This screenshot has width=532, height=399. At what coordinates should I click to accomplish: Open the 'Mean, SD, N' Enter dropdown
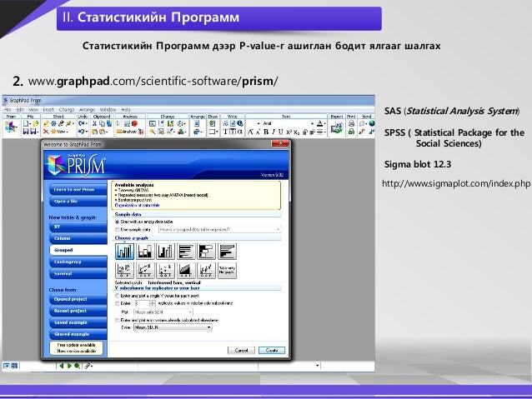click(x=173, y=327)
